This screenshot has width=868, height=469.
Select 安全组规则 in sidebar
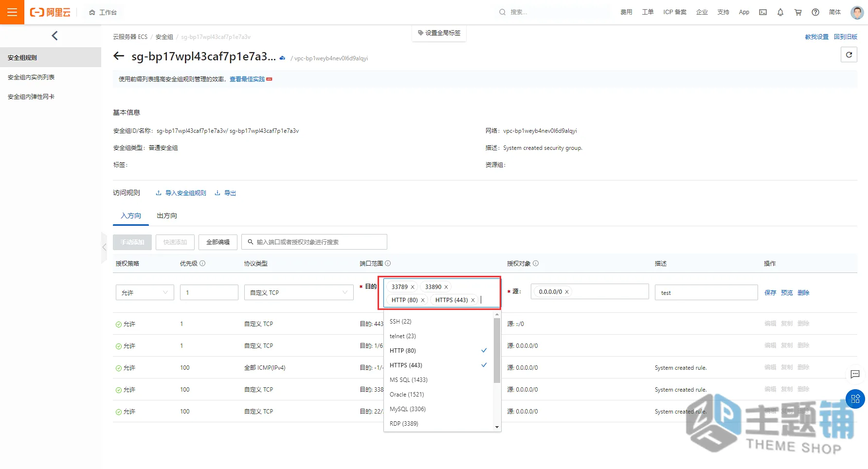click(x=51, y=57)
